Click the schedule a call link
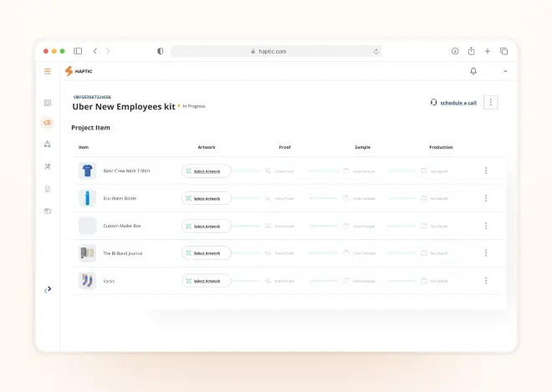This screenshot has height=392, width=552. point(458,103)
